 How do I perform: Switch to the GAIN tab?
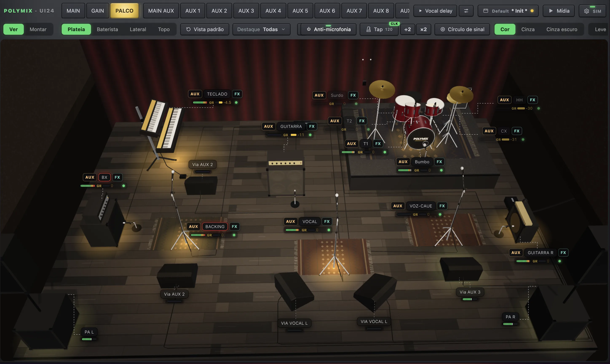(x=98, y=11)
